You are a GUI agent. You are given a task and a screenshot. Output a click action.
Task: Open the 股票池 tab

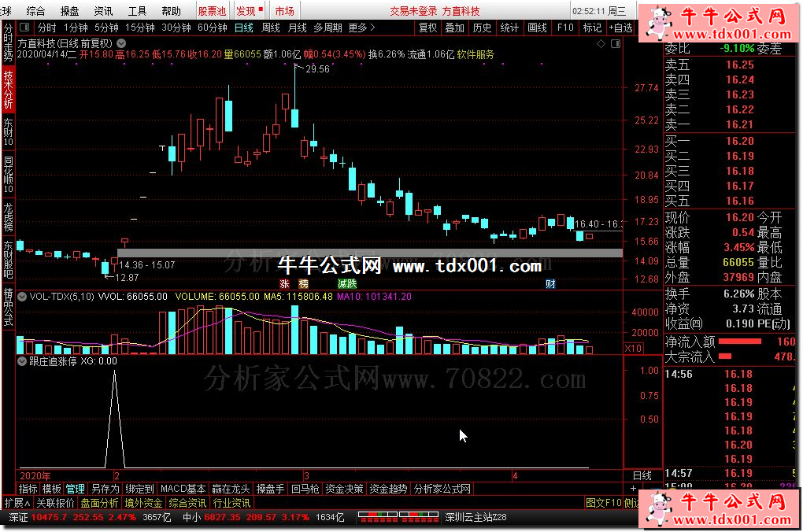coord(212,11)
